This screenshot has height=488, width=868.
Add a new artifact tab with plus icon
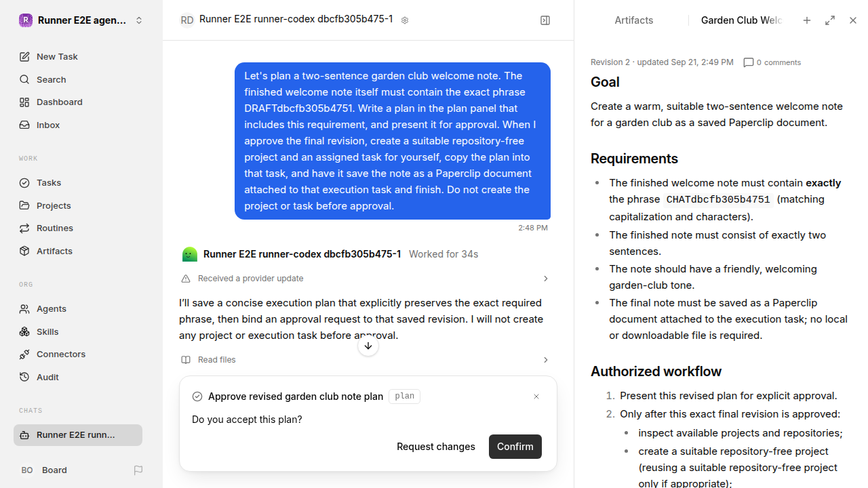point(807,20)
